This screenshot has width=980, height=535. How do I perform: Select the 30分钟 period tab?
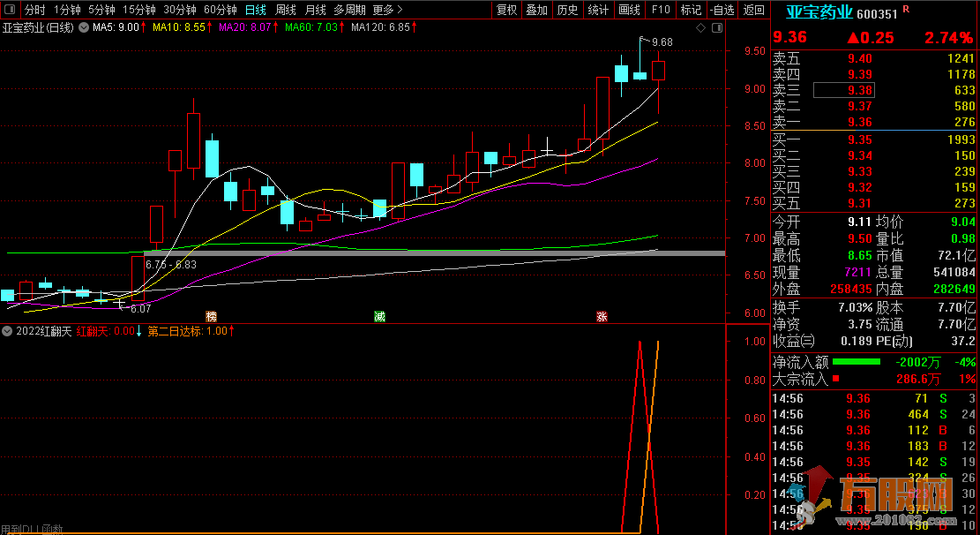[x=180, y=10]
